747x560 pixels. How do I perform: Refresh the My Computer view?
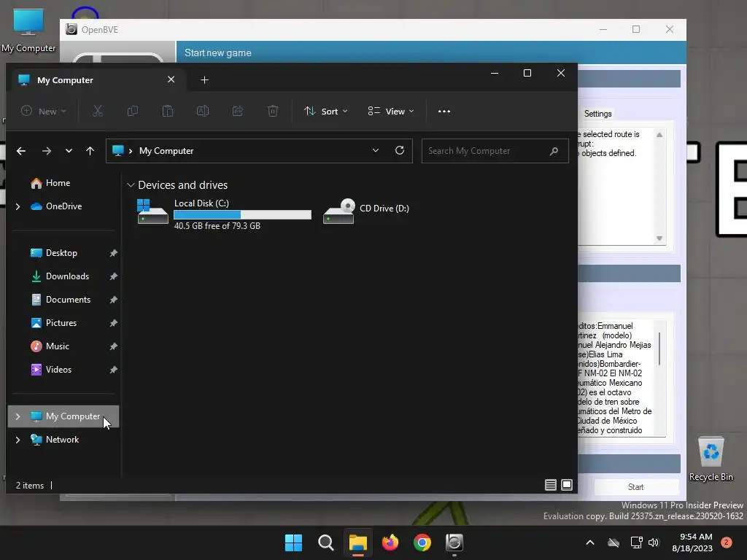click(x=400, y=150)
